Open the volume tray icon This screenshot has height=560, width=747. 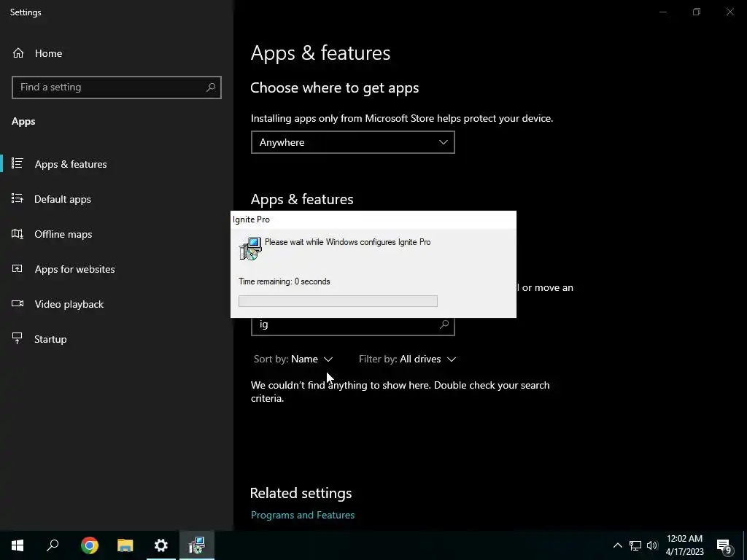click(x=652, y=545)
